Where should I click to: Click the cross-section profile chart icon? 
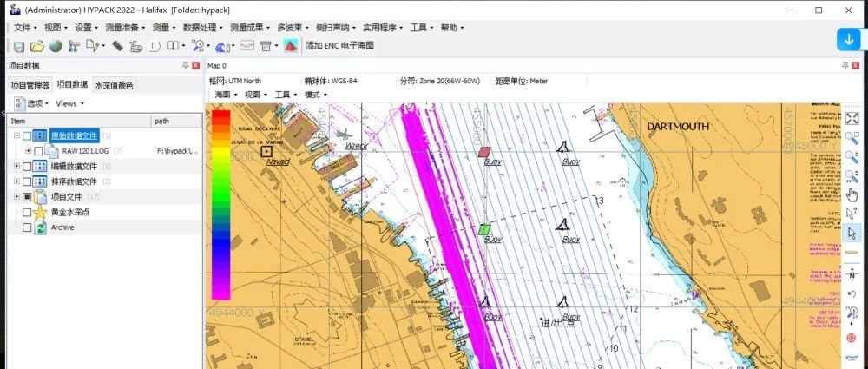pos(247,46)
